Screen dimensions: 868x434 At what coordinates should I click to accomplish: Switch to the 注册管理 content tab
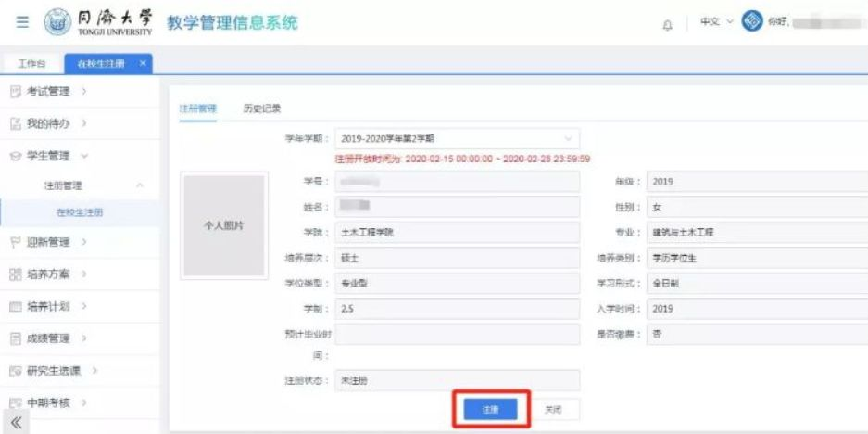click(x=197, y=108)
